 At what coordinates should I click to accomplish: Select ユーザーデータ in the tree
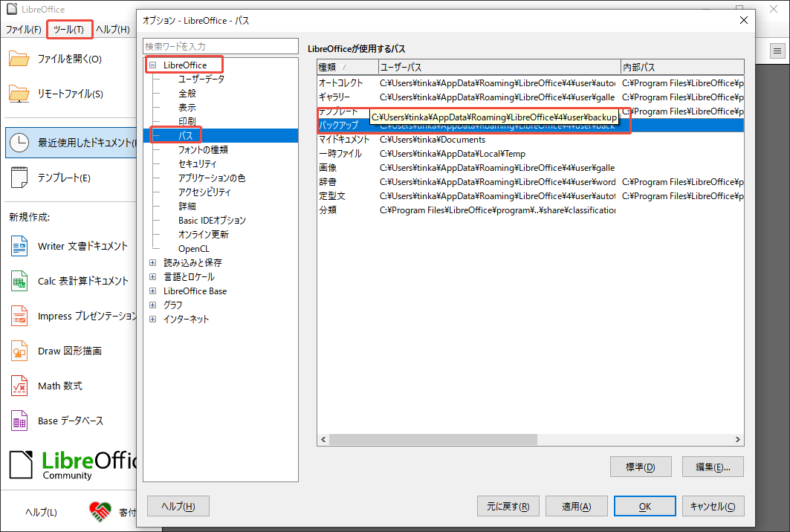(201, 79)
